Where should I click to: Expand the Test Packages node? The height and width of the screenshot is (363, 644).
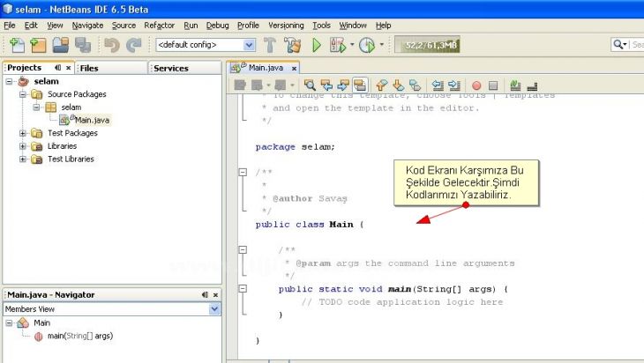23,133
